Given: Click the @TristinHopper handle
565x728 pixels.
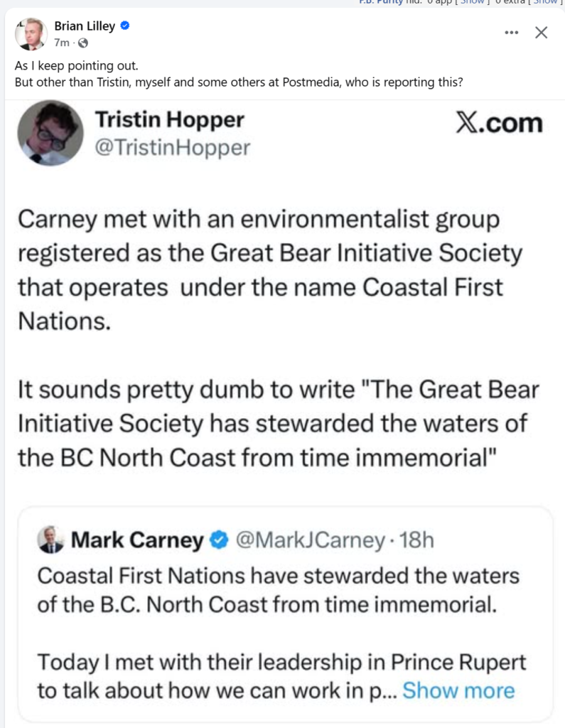Looking at the screenshot, I should coord(173,147).
